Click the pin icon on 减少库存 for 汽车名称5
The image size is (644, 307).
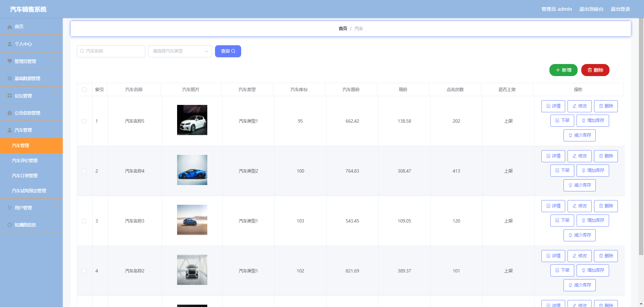tap(571, 135)
